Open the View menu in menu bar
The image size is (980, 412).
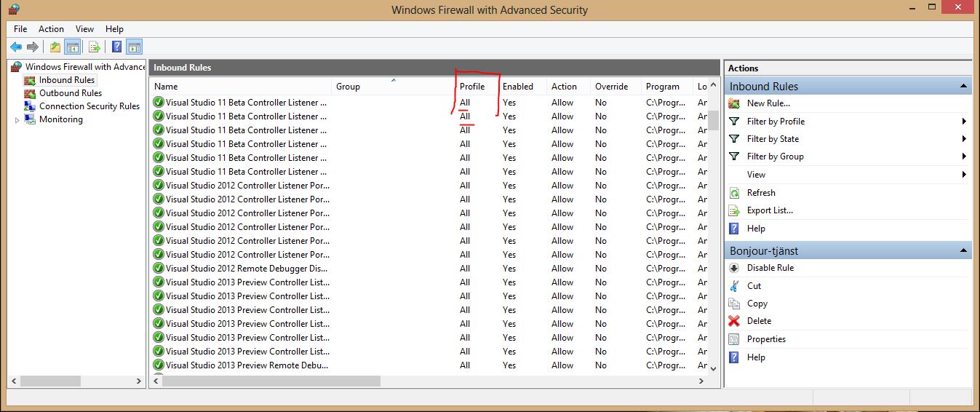84,29
